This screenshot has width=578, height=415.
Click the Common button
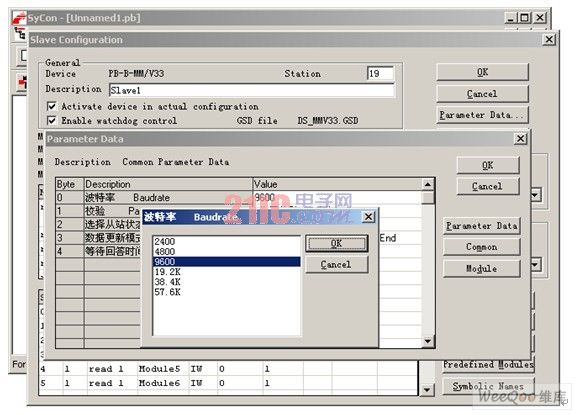tap(481, 247)
